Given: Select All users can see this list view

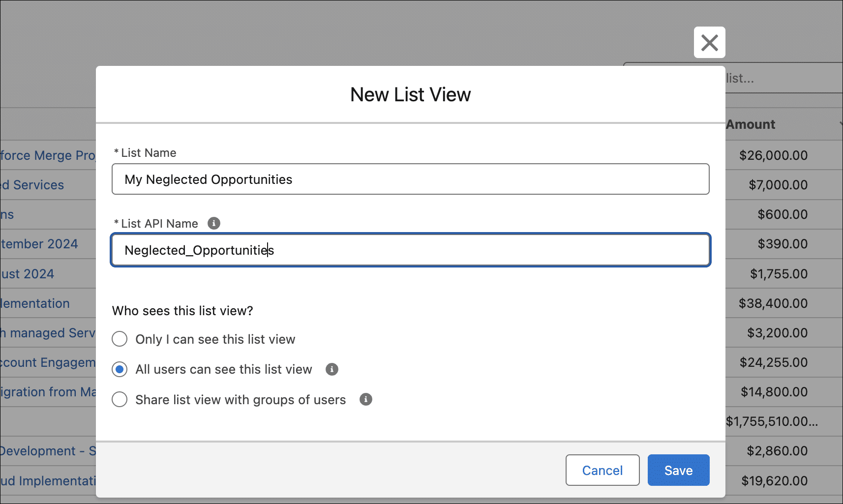Looking at the screenshot, I should 120,369.
